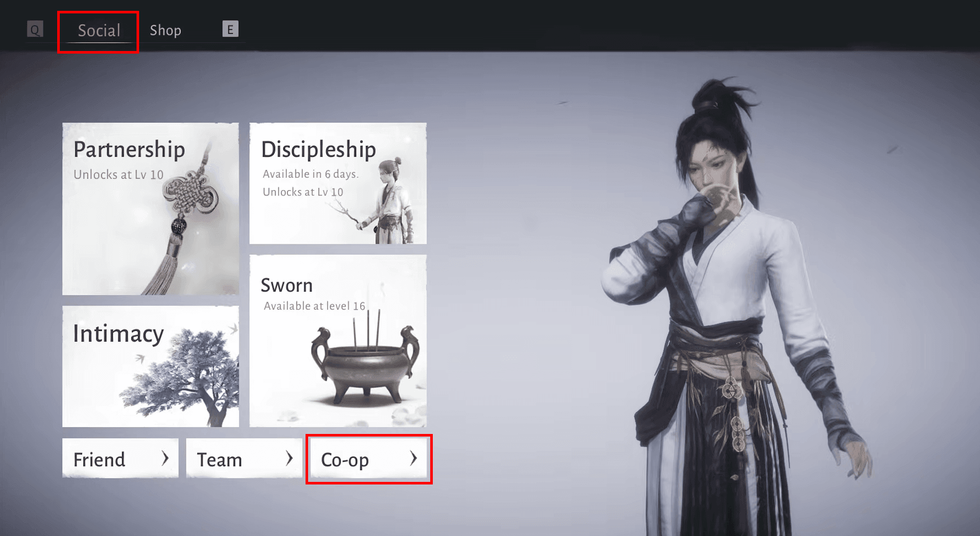Click the E key icon

pos(230,29)
